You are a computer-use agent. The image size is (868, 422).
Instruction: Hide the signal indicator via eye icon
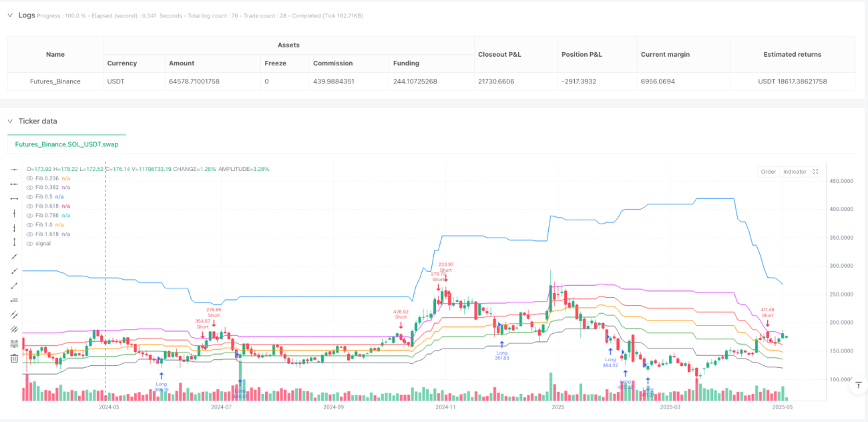(x=29, y=244)
